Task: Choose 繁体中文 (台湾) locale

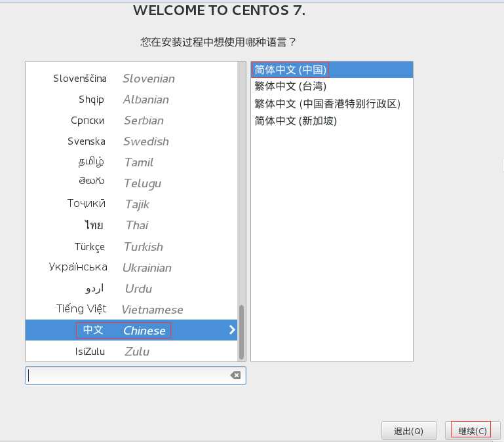Action: pyautogui.click(x=332, y=86)
